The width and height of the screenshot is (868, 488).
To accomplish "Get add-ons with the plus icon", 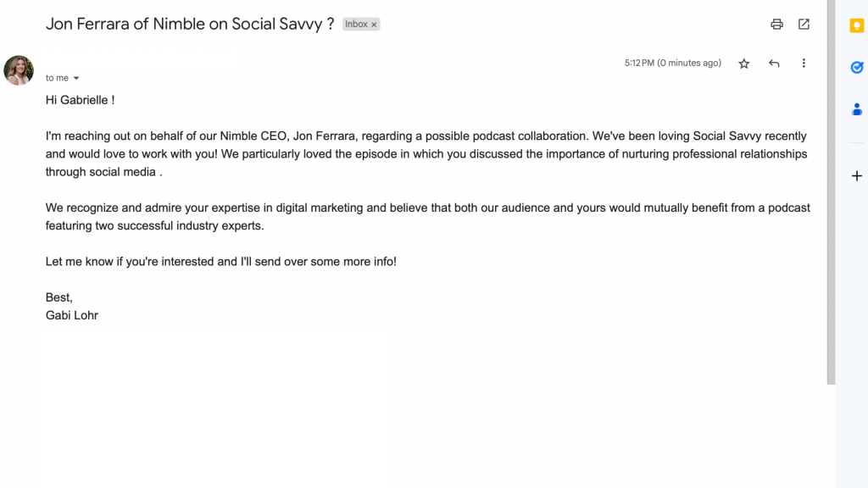I will point(857,176).
